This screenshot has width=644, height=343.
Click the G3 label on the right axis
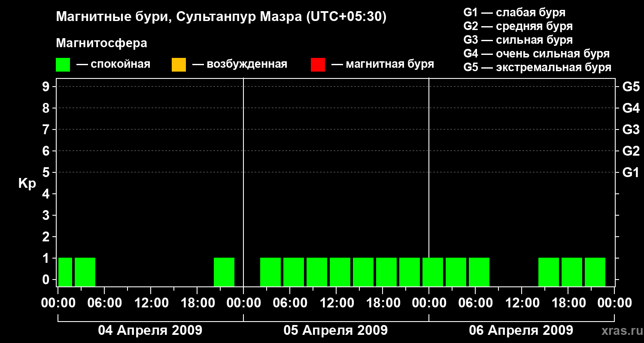(x=631, y=129)
